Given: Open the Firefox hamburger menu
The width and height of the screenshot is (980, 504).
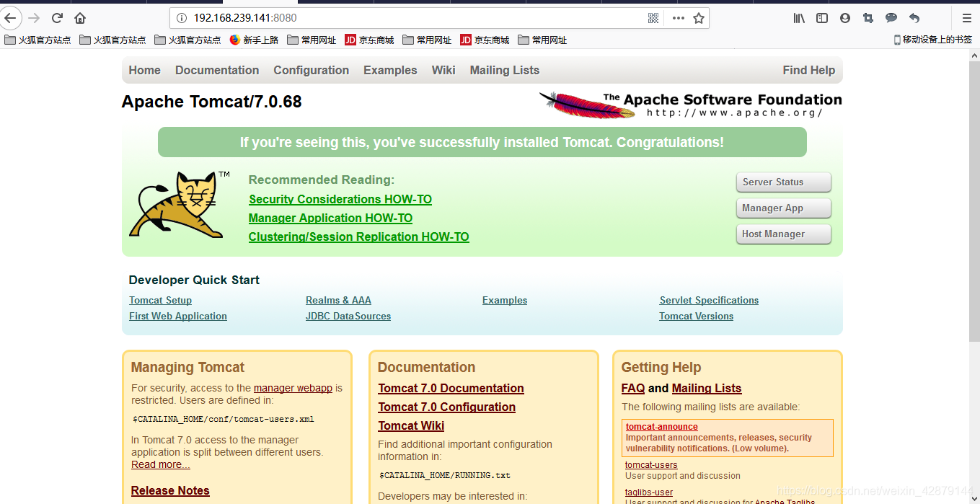Looking at the screenshot, I should tap(967, 18).
